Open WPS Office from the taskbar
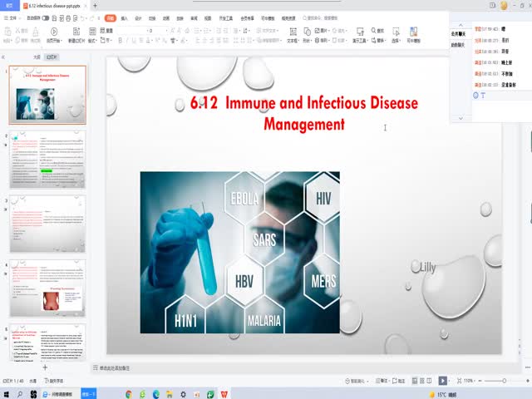 coord(224,394)
